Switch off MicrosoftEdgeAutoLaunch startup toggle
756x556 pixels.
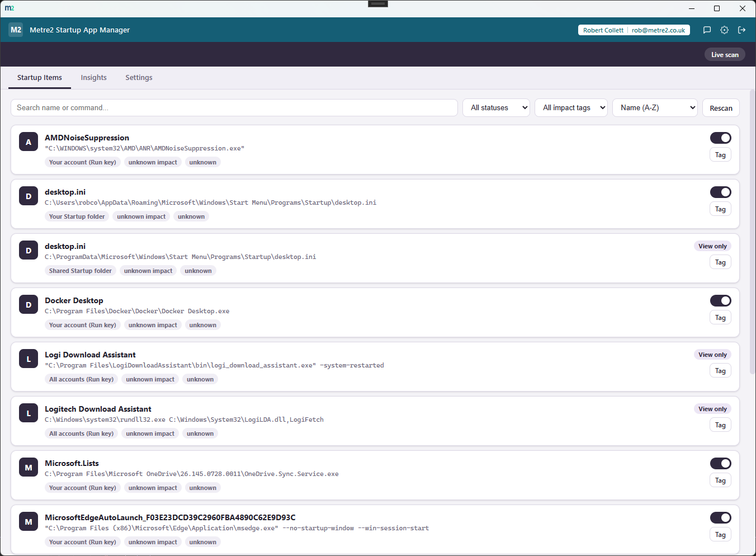(x=721, y=517)
